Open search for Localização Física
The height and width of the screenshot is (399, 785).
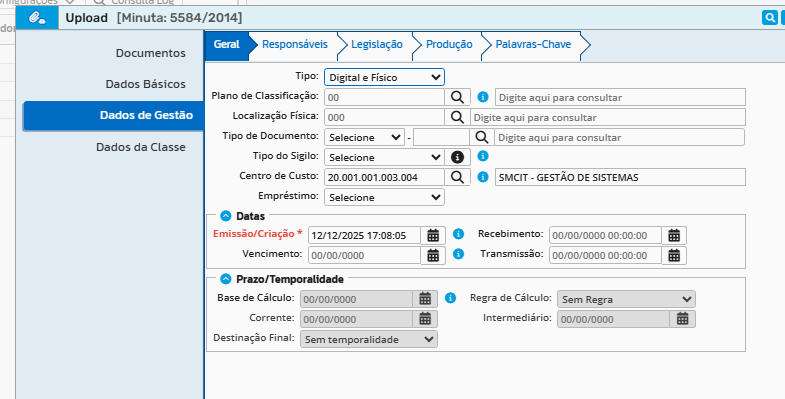tap(457, 117)
